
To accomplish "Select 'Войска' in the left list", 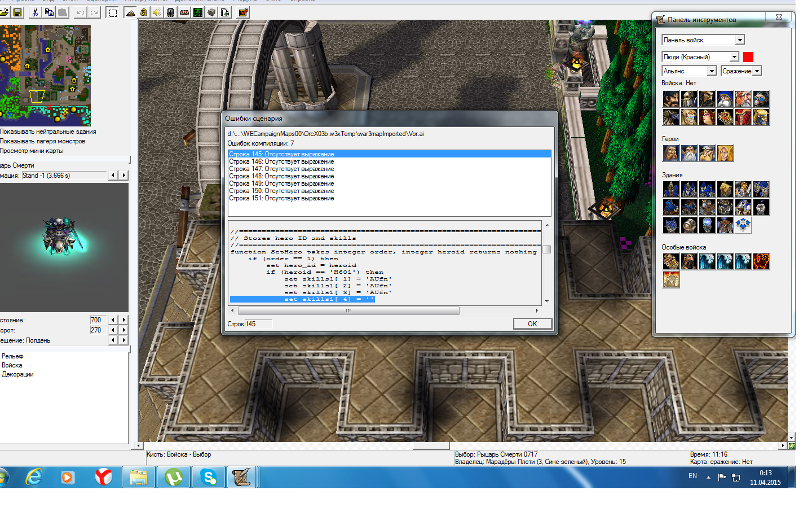I will tap(12, 365).
